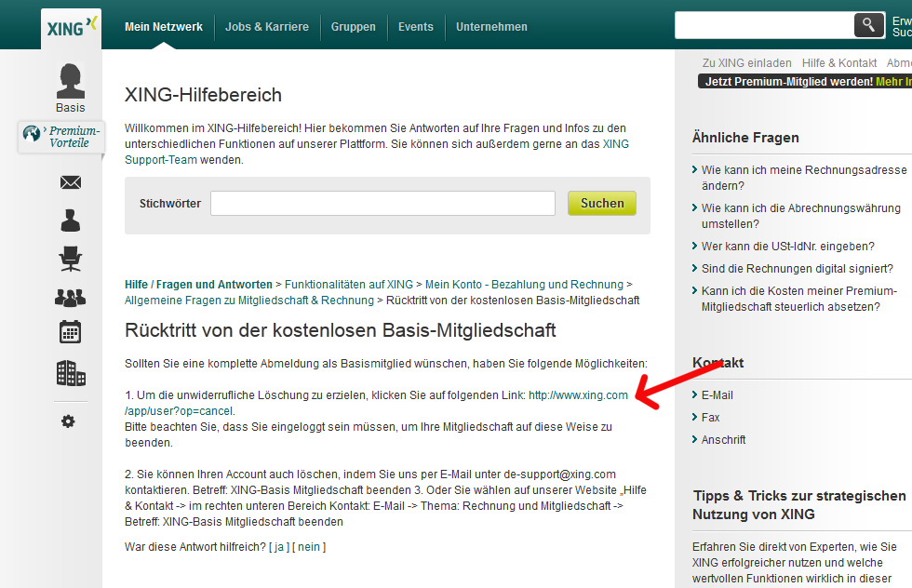The height and width of the screenshot is (588, 912).
Task: Click 'Tipps & Tricks zur strategischen Nutzung' heading
Action: (x=799, y=505)
